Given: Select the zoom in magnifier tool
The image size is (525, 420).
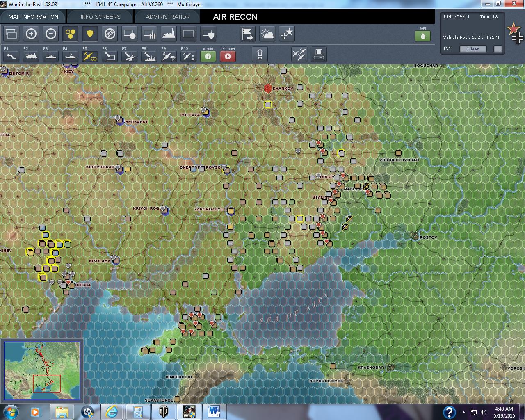Looking at the screenshot, I should [x=31, y=34].
